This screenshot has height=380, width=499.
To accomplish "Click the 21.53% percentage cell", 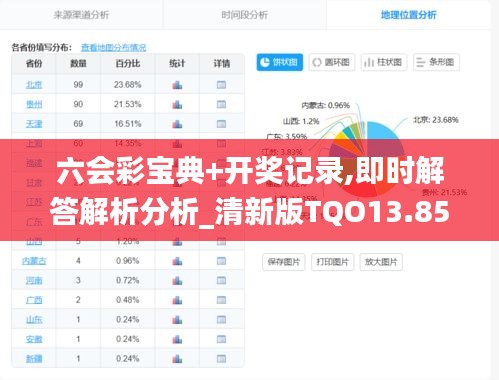I will [x=128, y=104].
